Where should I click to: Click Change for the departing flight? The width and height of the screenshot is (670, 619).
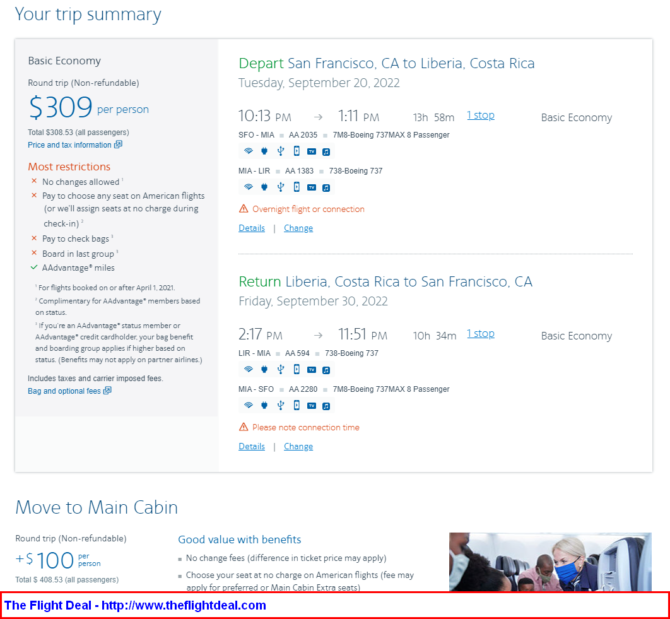298,228
